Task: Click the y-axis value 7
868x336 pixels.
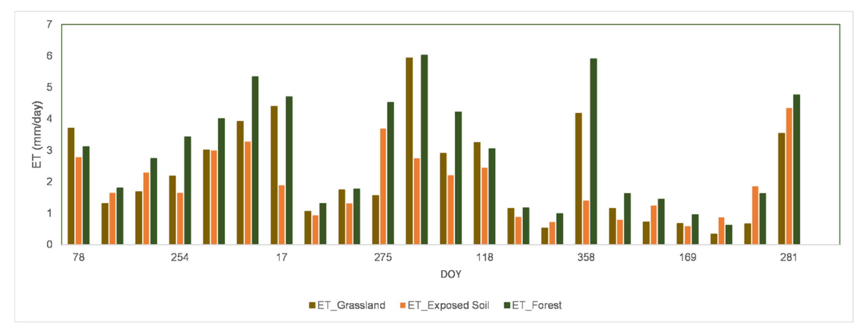Action: pyautogui.click(x=50, y=24)
